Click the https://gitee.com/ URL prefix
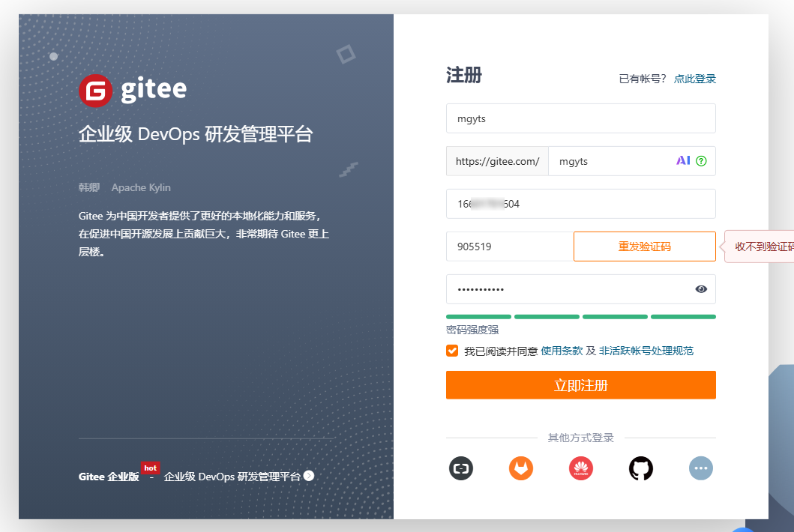This screenshot has width=794, height=532. (x=497, y=161)
